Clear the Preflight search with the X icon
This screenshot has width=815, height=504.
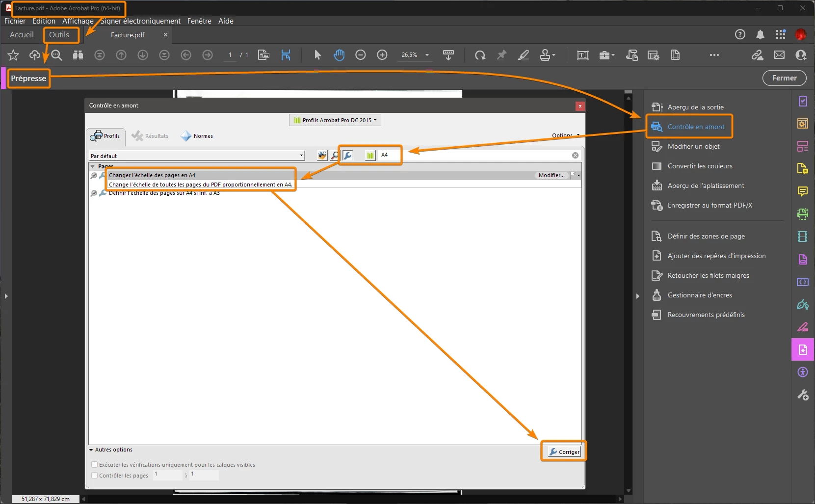575,155
